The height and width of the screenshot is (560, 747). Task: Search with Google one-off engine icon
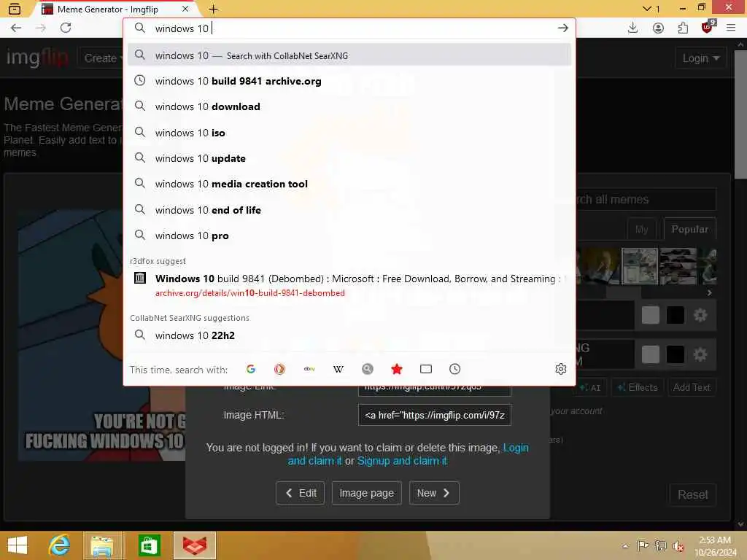[251, 369]
